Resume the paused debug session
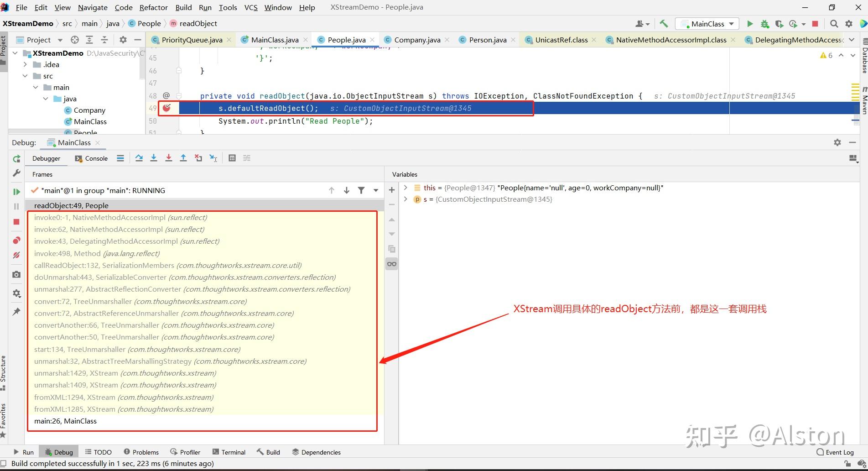868x471 pixels. (16, 191)
